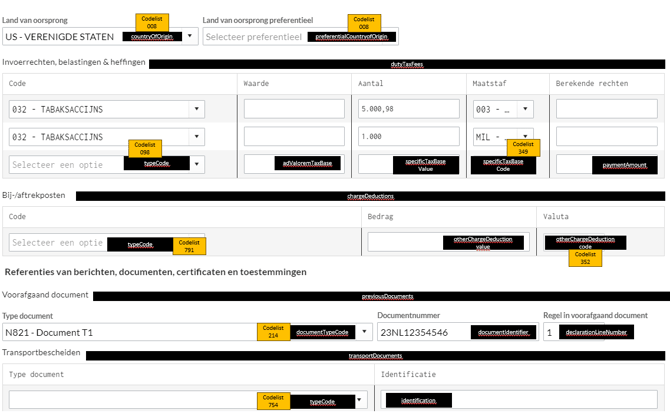Open the N821 - Document T1 type dropdown
670x420 pixels.
(364, 332)
